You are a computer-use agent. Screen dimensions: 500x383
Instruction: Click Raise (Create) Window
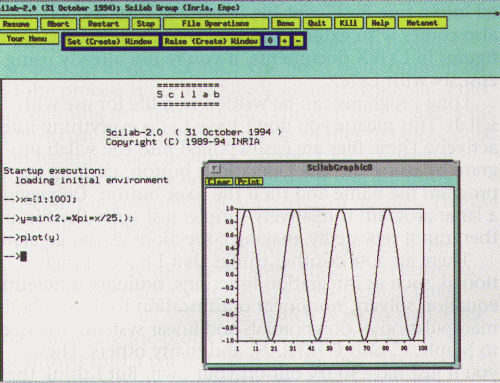[x=211, y=41]
